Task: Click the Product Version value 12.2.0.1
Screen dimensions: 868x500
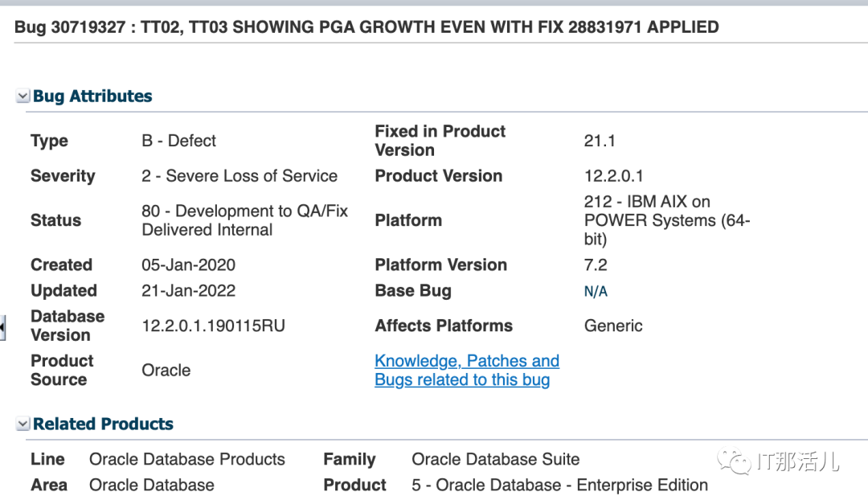Action: [613, 176]
